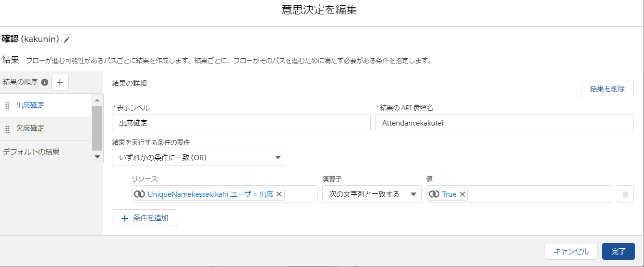Viewport: 644px width, 267px height.
Task: Select the 欠席確定 outcome
Action: click(46, 128)
